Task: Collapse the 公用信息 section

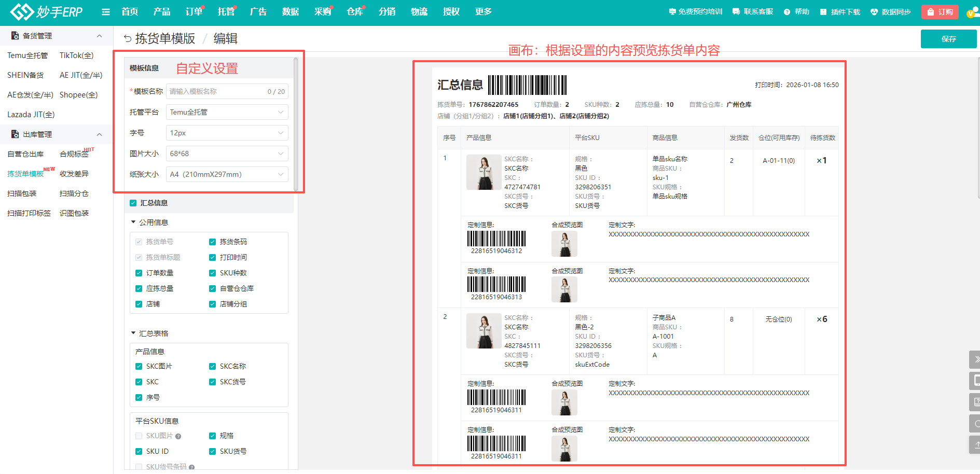Action: pyautogui.click(x=133, y=222)
